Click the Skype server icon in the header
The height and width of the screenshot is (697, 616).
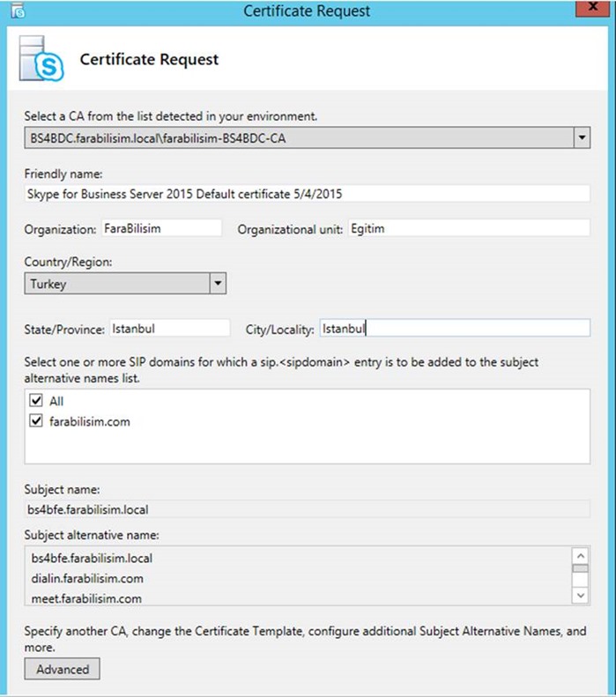point(41,59)
